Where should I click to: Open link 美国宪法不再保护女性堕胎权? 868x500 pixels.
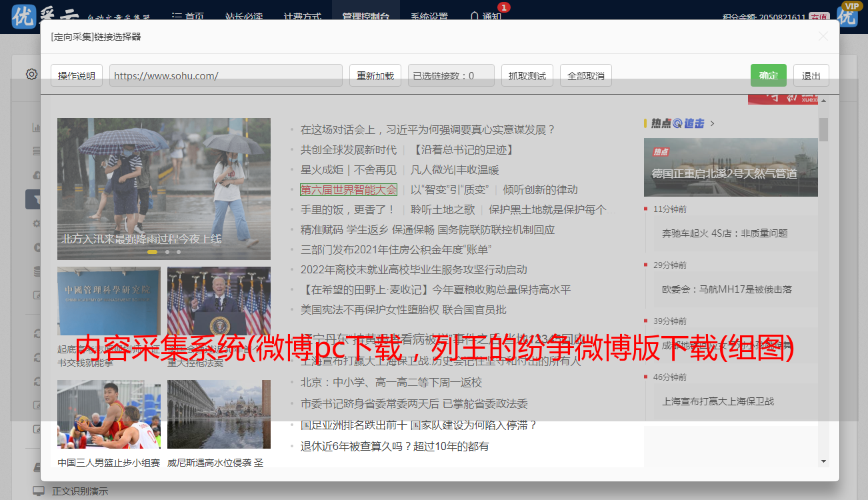pyautogui.click(x=403, y=309)
